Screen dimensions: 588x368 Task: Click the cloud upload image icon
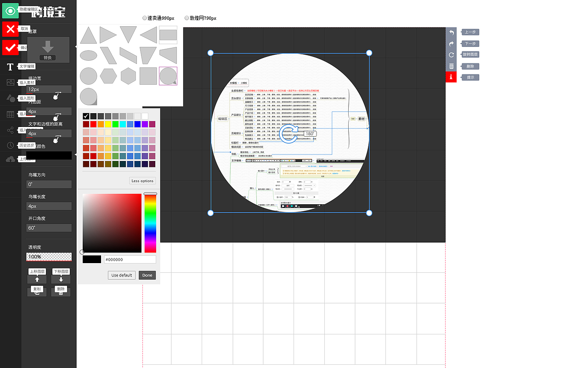[10, 159]
